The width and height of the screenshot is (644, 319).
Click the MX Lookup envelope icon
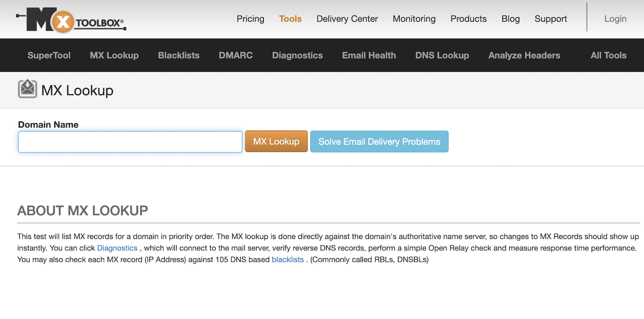pyautogui.click(x=27, y=89)
